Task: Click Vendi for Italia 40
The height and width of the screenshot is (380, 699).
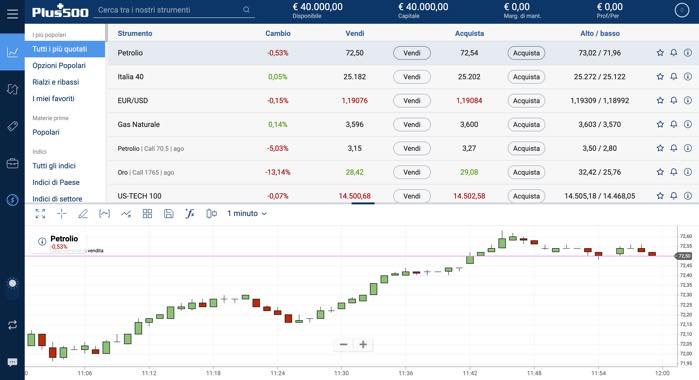Action: click(411, 77)
